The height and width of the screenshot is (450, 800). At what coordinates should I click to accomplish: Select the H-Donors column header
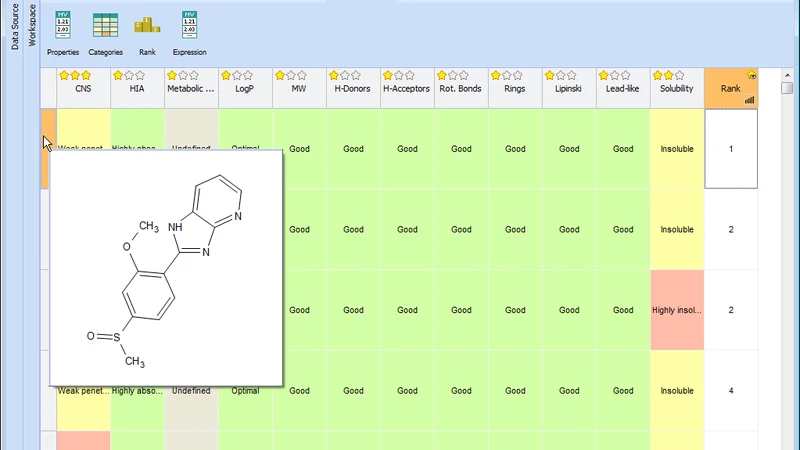(353, 88)
